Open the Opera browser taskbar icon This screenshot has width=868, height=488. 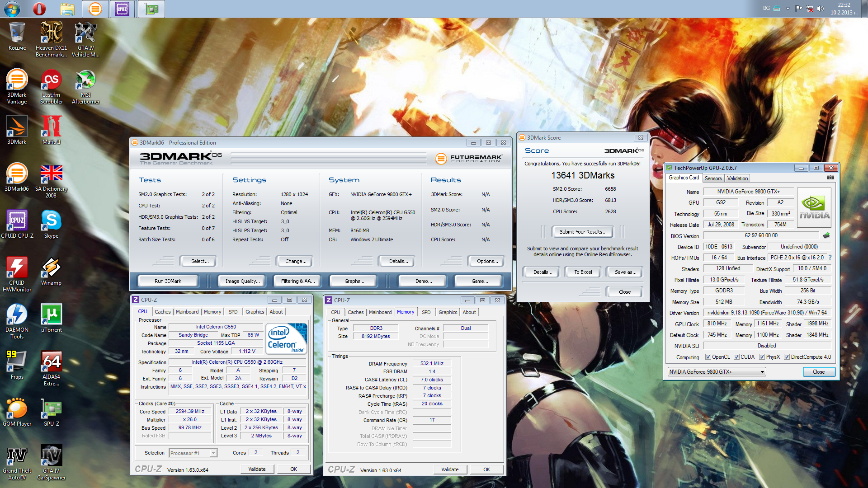(x=39, y=9)
